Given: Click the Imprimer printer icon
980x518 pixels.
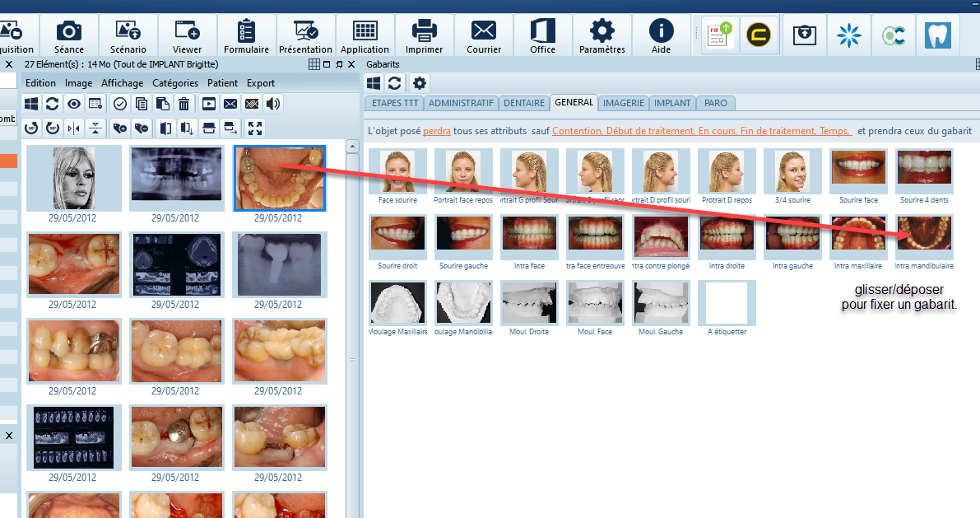Looking at the screenshot, I should pos(424,36).
